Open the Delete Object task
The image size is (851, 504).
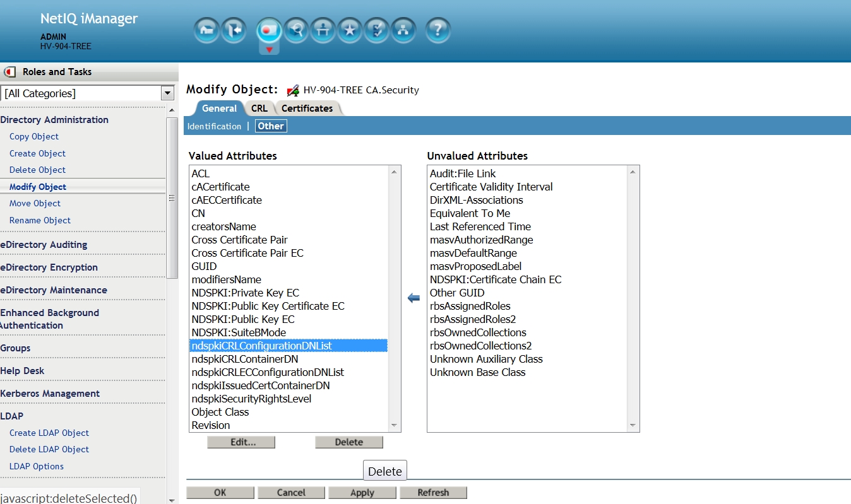coord(37,170)
